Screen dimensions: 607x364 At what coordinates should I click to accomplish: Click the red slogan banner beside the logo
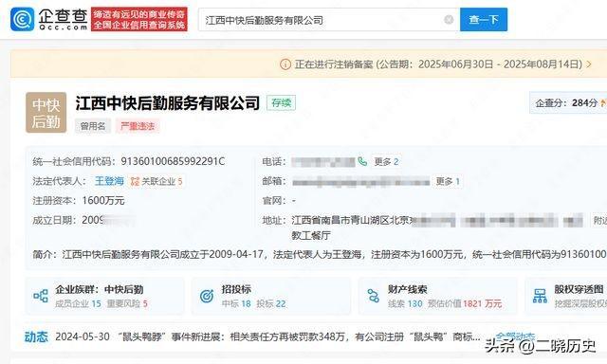(x=139, y=19)
